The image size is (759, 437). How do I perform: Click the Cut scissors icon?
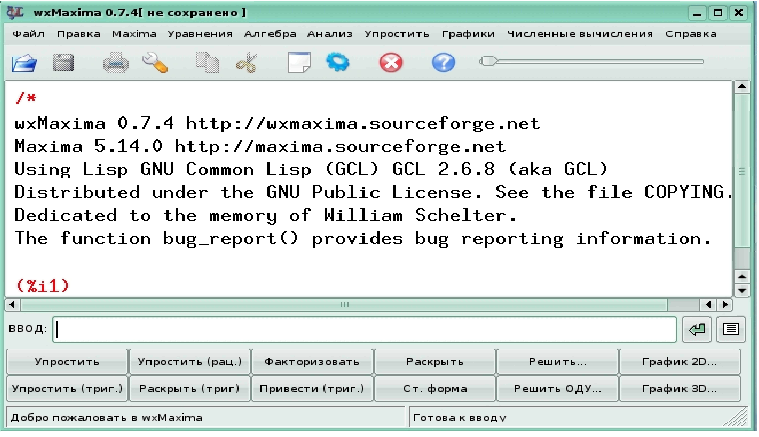click(246, 63)
